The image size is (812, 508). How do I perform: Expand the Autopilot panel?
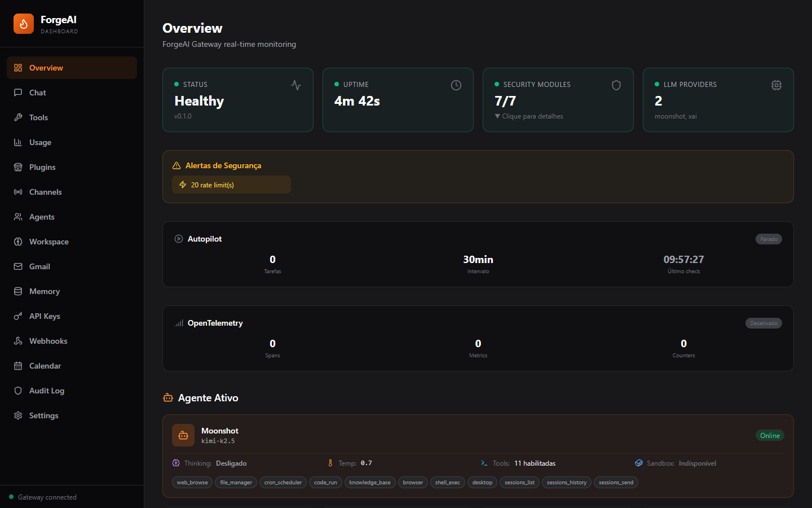(x=204, y=238)
